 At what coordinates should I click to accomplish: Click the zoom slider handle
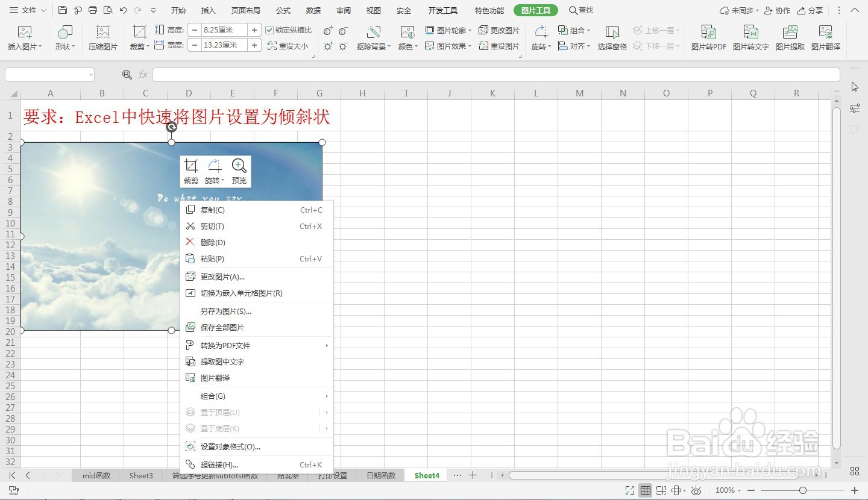pyautogui.click(x=802, y=490)
